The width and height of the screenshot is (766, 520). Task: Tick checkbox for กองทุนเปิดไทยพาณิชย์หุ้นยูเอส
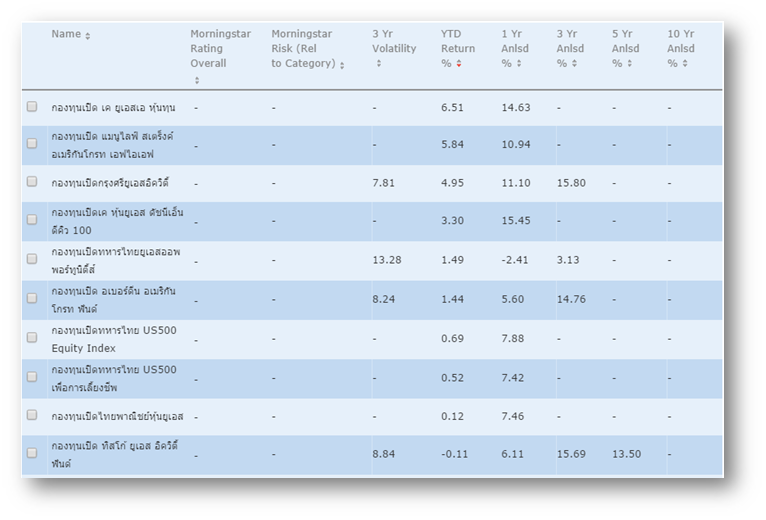pyautogui.click(x=32, y=415)
